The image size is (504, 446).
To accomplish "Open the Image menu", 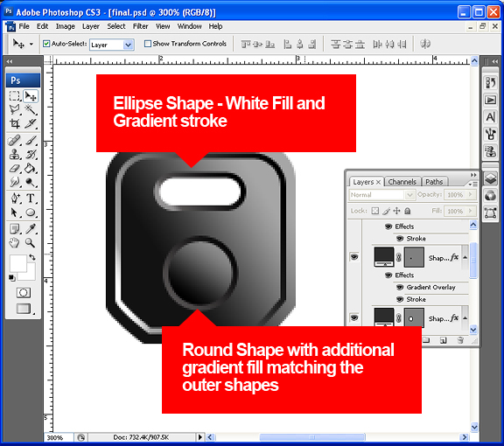I will tap(66, 26).
